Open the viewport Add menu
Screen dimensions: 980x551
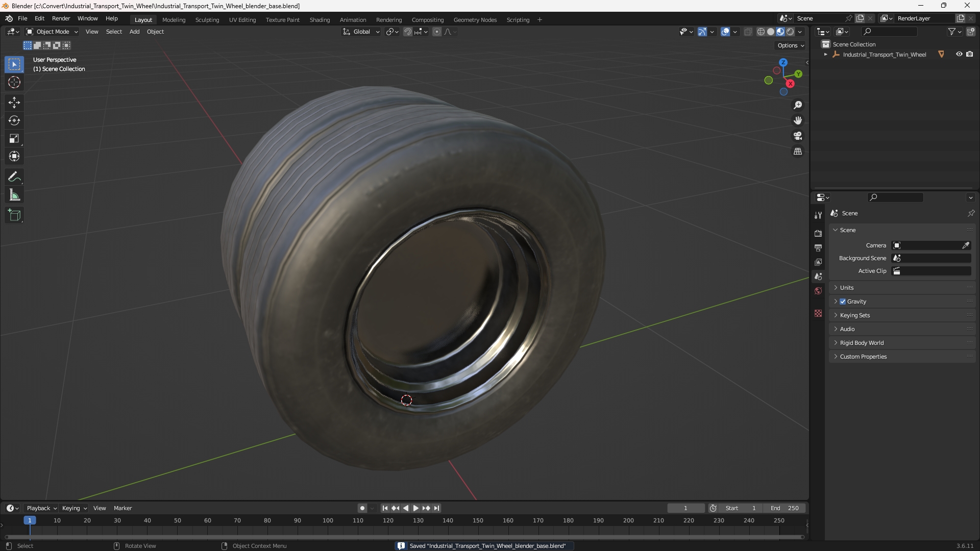tap(134, 32)
